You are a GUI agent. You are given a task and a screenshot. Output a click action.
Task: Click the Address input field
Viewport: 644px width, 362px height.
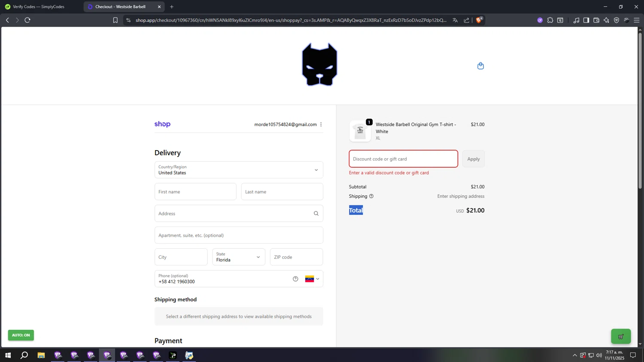click(x=239, y=214)
